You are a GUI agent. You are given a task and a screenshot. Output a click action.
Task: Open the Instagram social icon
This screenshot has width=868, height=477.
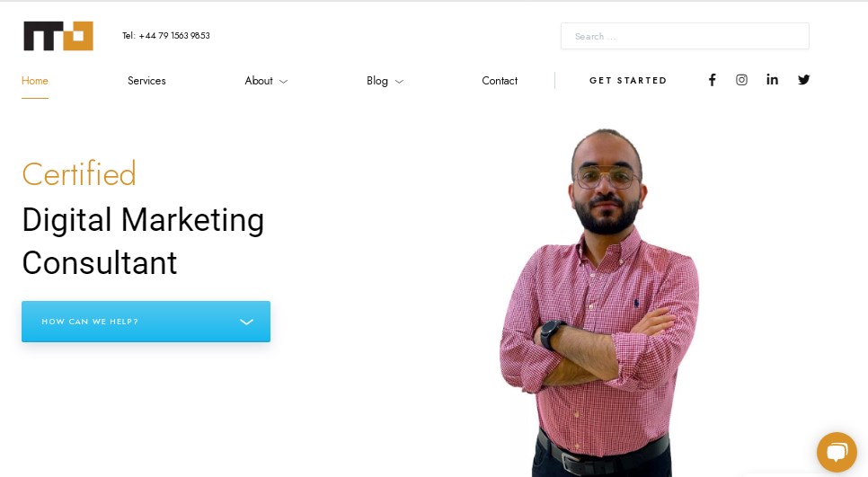click(x=742, y=80)
